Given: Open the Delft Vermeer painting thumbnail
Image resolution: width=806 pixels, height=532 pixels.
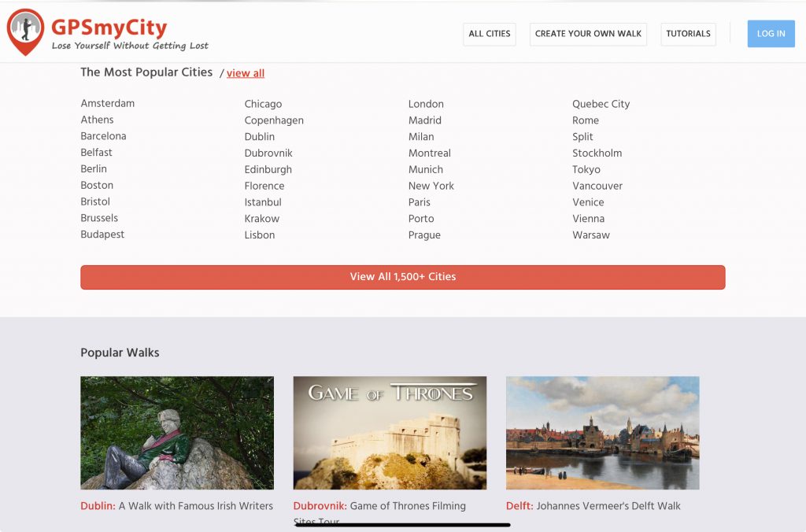Looking at the screenshot, I should pos(602,432).
